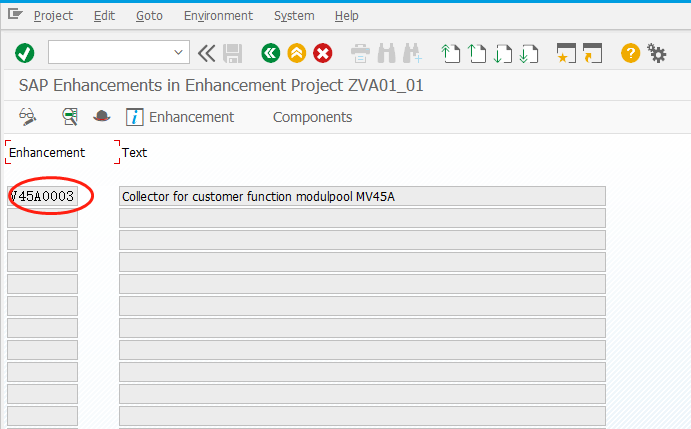This screenshot has height=429, width=691.
Task: Open the SAP window menu icon
Action: pos(14,16)
